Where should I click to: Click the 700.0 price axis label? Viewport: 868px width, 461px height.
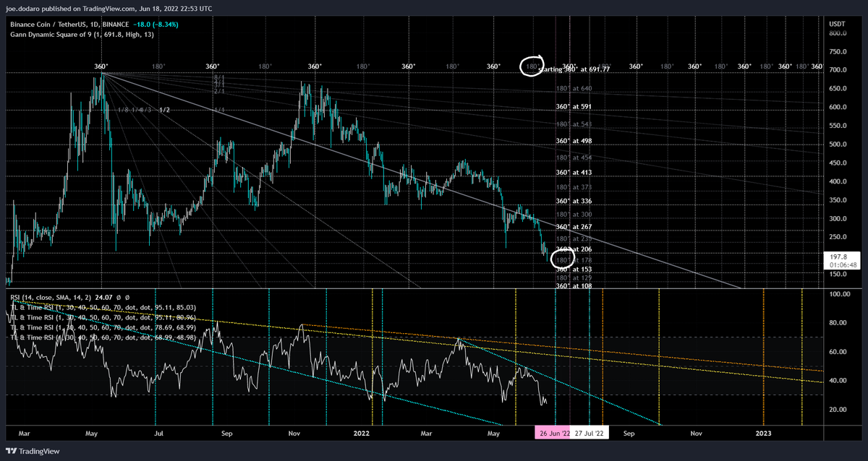(x=837, y=71)
